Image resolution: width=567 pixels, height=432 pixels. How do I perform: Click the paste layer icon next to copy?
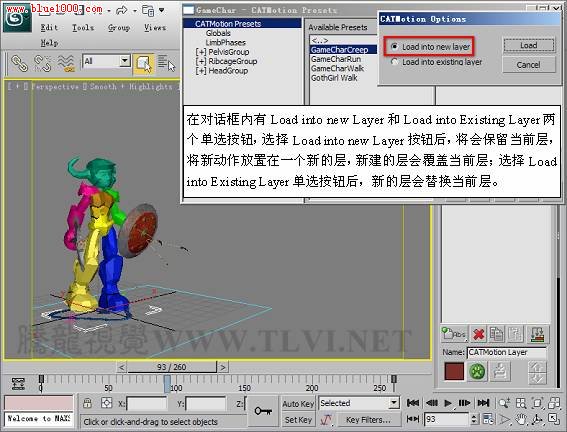(x=514, y=334)
